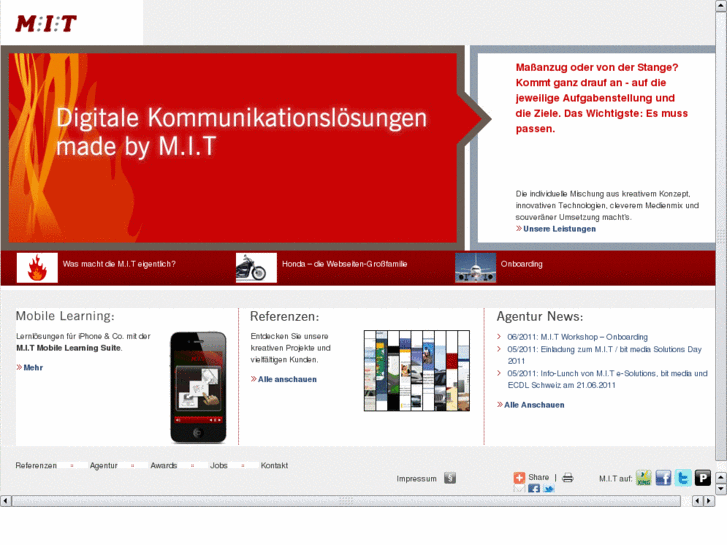
Task: Click the right-pointing arrow at scrollbar end
Action: tap(709, 501)
